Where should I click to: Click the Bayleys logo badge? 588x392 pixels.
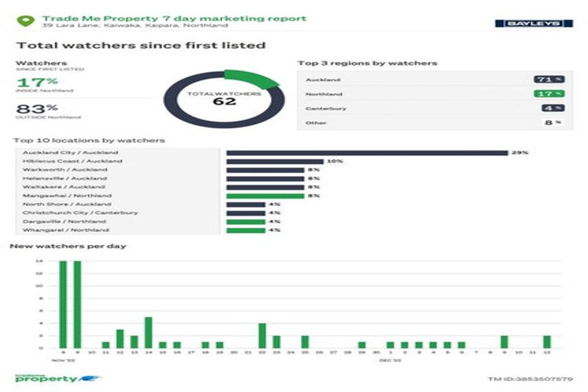[x=538, y=23]
